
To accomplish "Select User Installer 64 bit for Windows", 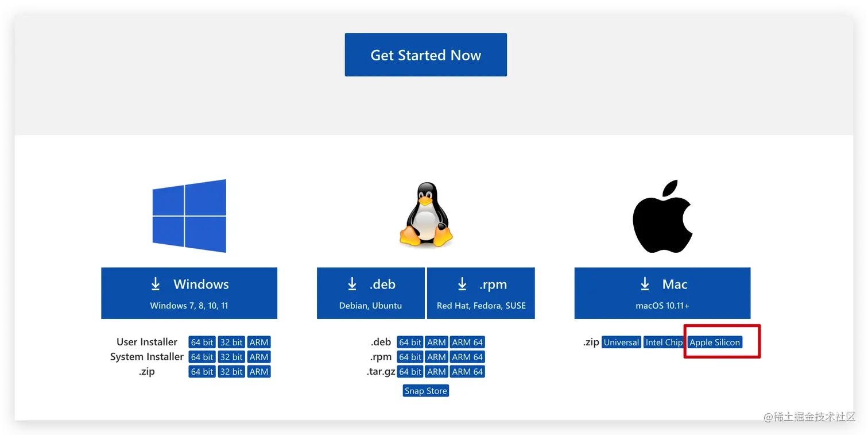I will point(201,342).
